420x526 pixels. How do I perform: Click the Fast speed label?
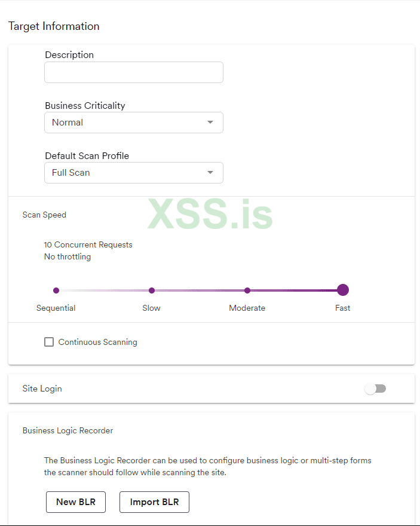click(343, 308)
